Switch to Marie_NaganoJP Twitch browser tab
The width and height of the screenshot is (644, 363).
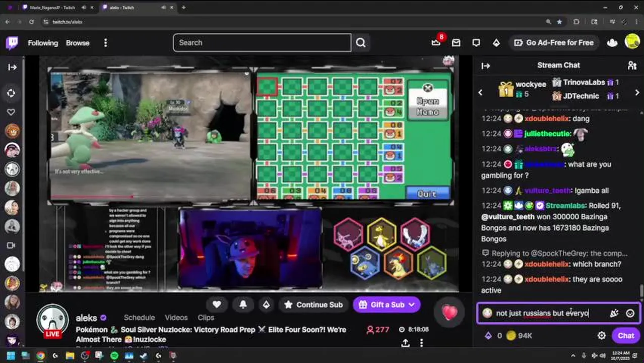pos(53,8)
